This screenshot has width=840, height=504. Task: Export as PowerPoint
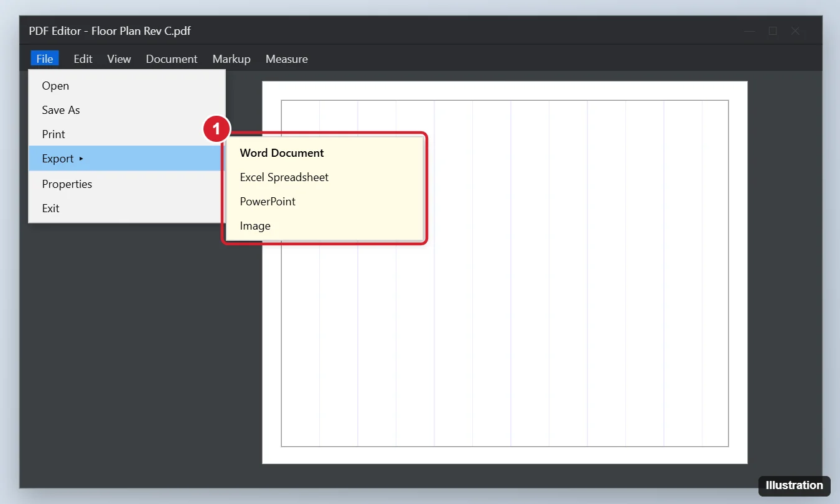pyautogui.click(x=325, y=202)
